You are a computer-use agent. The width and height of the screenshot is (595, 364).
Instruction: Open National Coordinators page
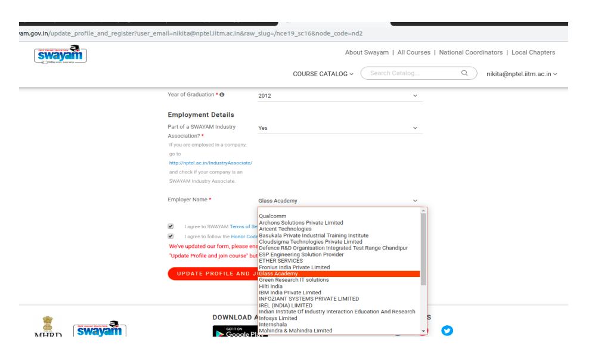click(470, 52)
